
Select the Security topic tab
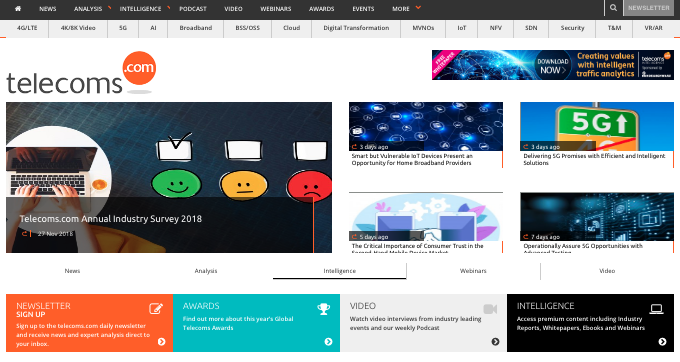coord(572,28)
